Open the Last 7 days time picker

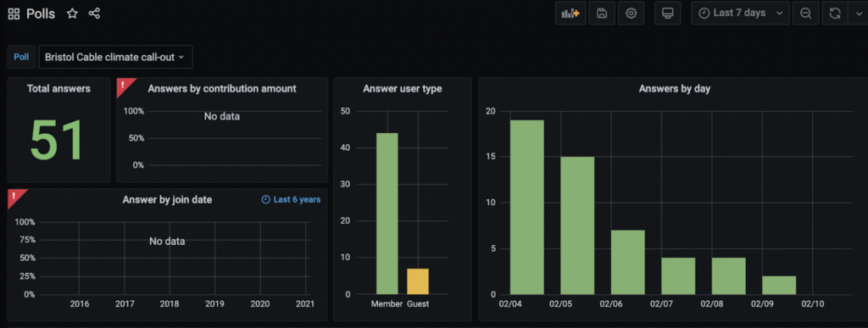[740, 14]
